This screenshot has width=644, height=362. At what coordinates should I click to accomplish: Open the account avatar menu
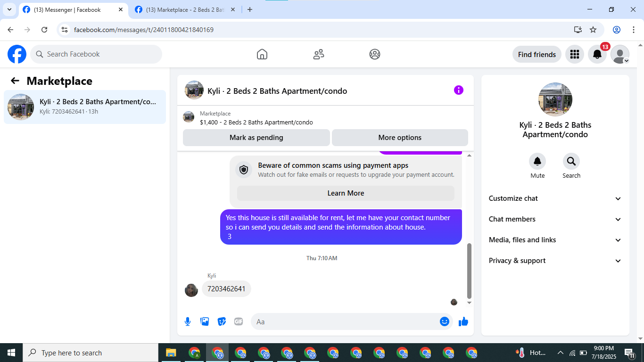point(620,54)
